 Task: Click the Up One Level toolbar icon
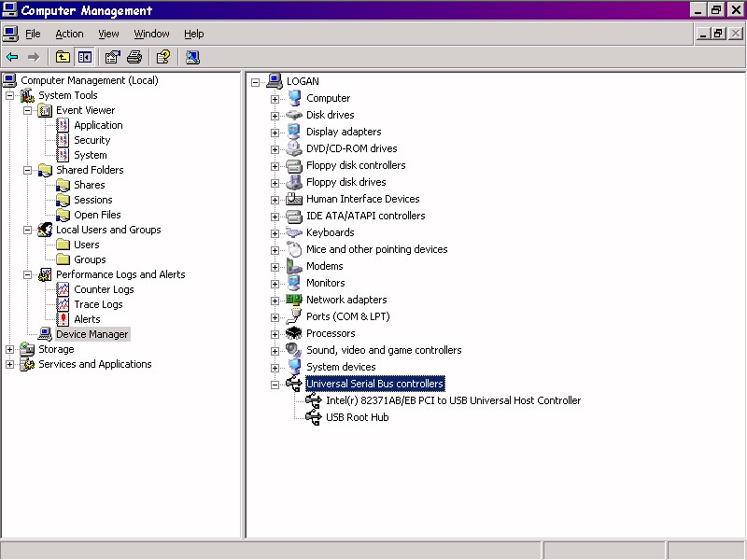click(x=63, y=57)
